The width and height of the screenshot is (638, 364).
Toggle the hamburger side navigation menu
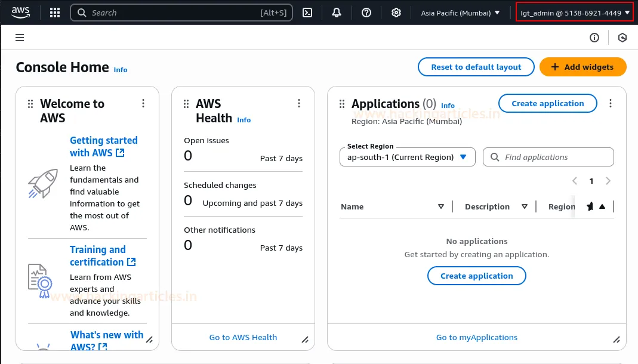coord(20,38)
